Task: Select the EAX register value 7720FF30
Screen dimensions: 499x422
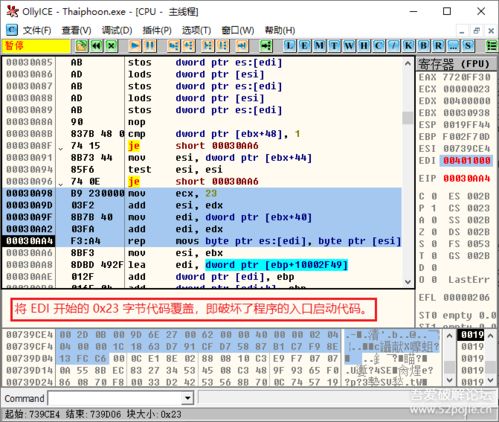Action: (467, 77)
